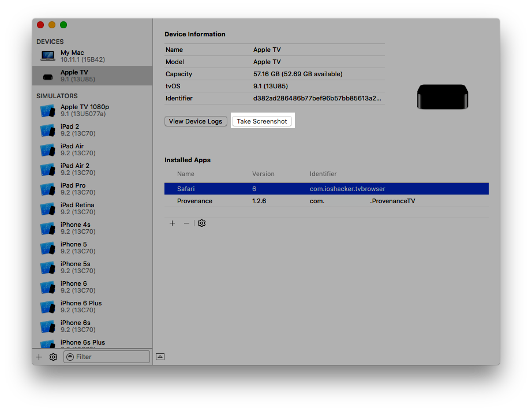Select iPhone 6s simulator row

pyautogui.click(x=92, y=327)
